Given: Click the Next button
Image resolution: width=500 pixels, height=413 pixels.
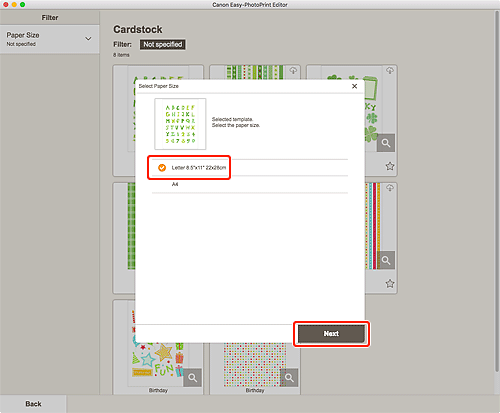Looking at the screenshot, I should tap(331, 334).
